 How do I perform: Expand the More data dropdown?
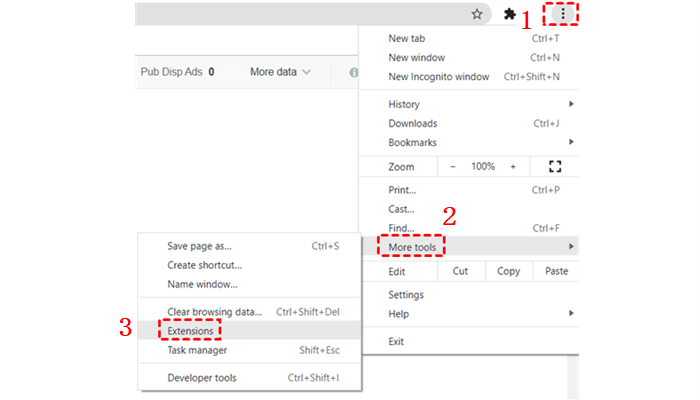(x=280, y=72)
